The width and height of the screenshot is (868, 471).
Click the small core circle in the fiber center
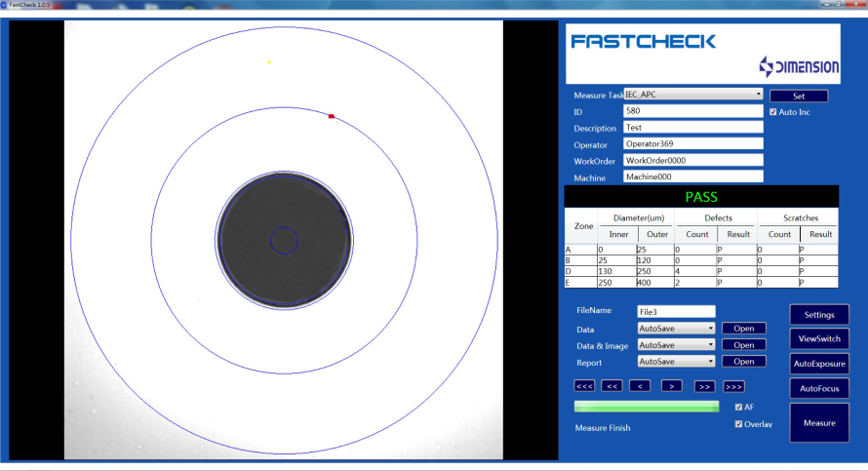coord(284,240)
